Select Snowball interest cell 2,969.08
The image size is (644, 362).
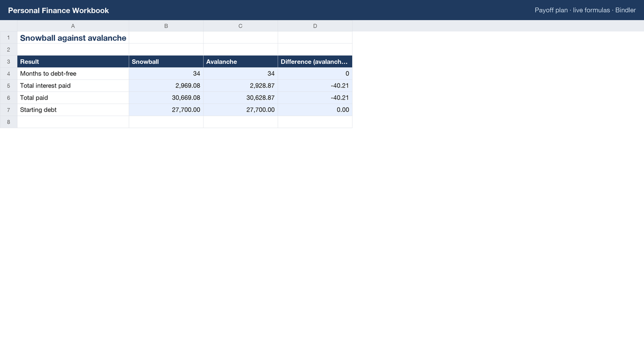coord(166,86)
